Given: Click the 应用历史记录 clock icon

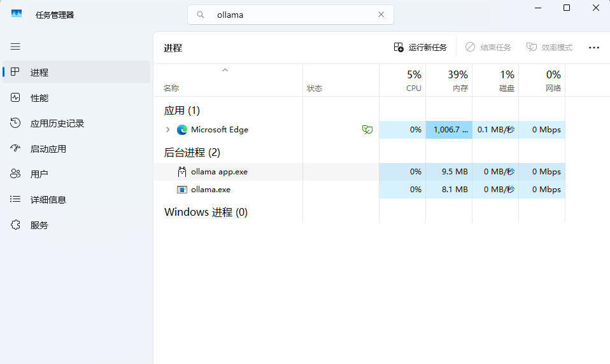Looking at the screenshot, I should pyautogui.click(x=15, y=123).
